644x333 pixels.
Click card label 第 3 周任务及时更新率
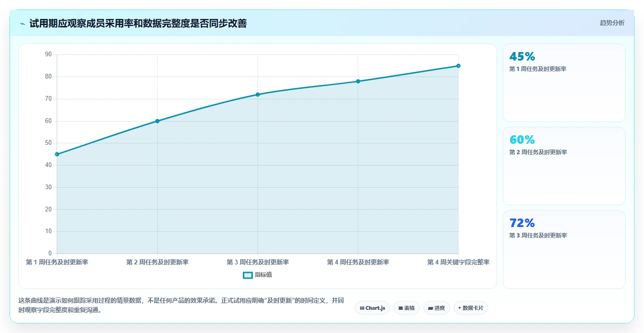click(x=538, y=236)
